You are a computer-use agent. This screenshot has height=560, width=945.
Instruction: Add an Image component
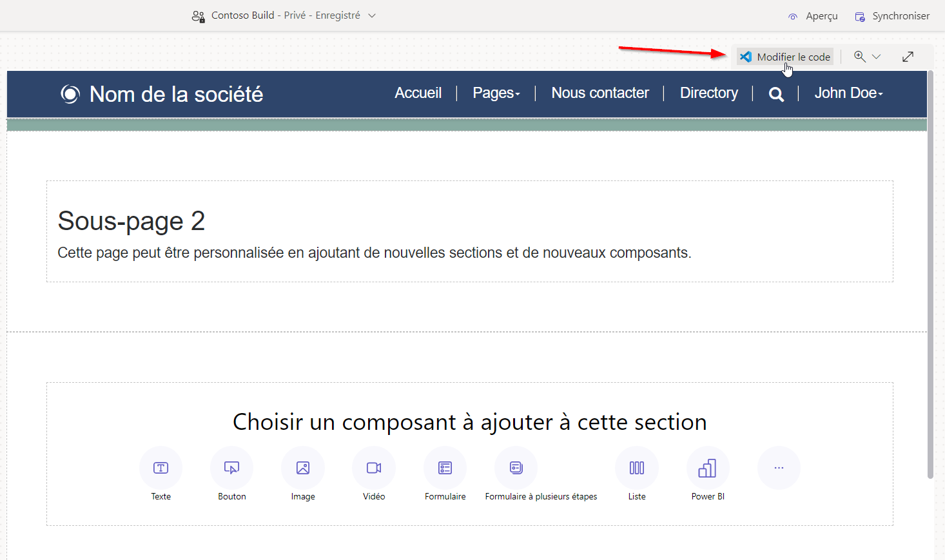303,468
